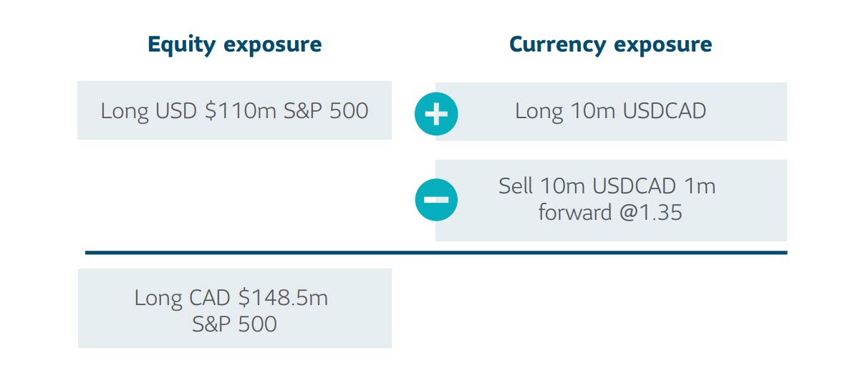Viewport: 868px width, 381px height.
Task: Select the Equity exposure heading
Action: coord(235,44)
